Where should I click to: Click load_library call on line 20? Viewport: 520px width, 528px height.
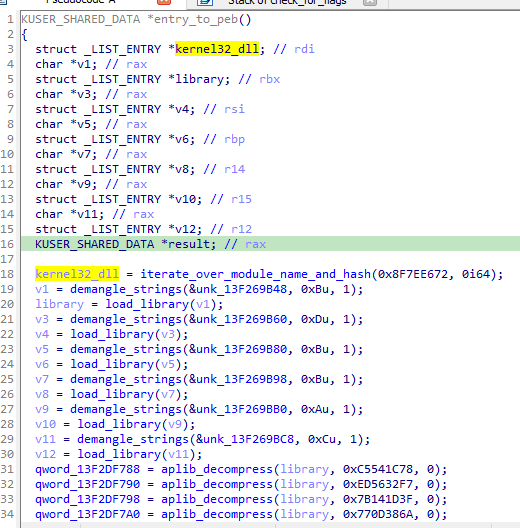coord(147,304)
